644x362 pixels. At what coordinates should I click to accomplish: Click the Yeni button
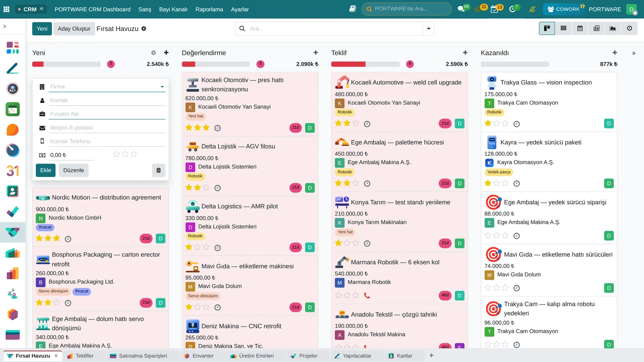(42, 29)
